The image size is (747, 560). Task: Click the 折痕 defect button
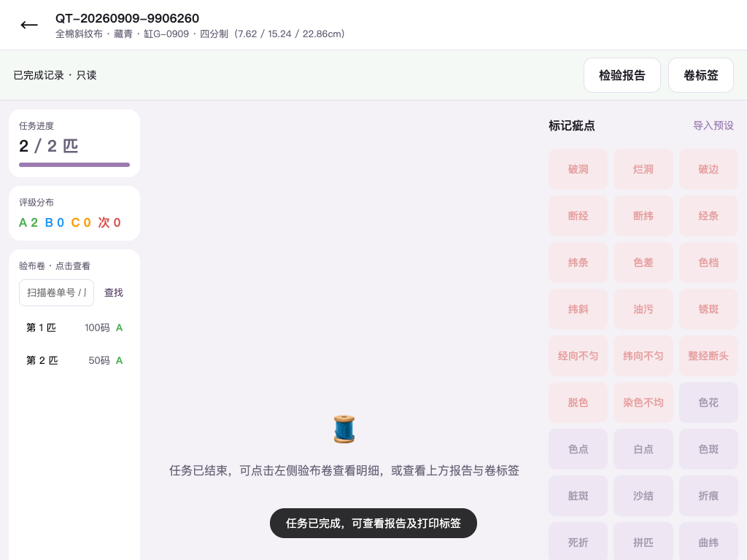coord(708,496)
